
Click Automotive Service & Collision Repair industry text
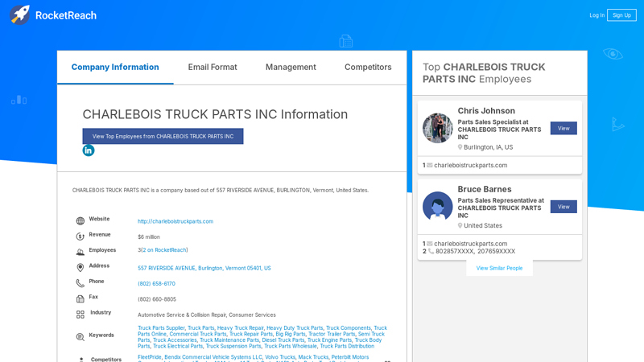(x=182, y=315)
